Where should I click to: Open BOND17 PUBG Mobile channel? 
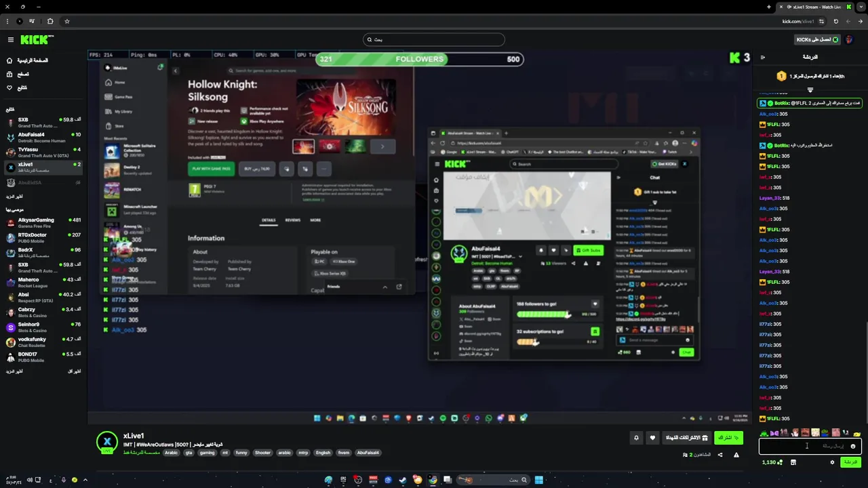tap(43, 357)
